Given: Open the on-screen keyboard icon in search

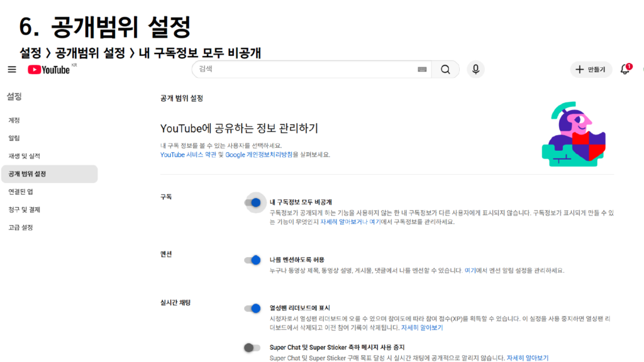Looking at the screenshot, I should click(x=422, y=69).
